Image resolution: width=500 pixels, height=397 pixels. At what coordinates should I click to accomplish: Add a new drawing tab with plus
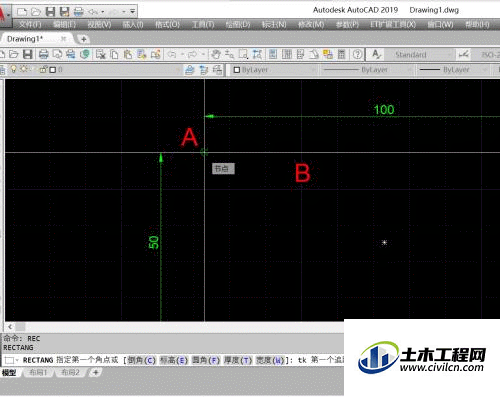[x=84, y=39]
